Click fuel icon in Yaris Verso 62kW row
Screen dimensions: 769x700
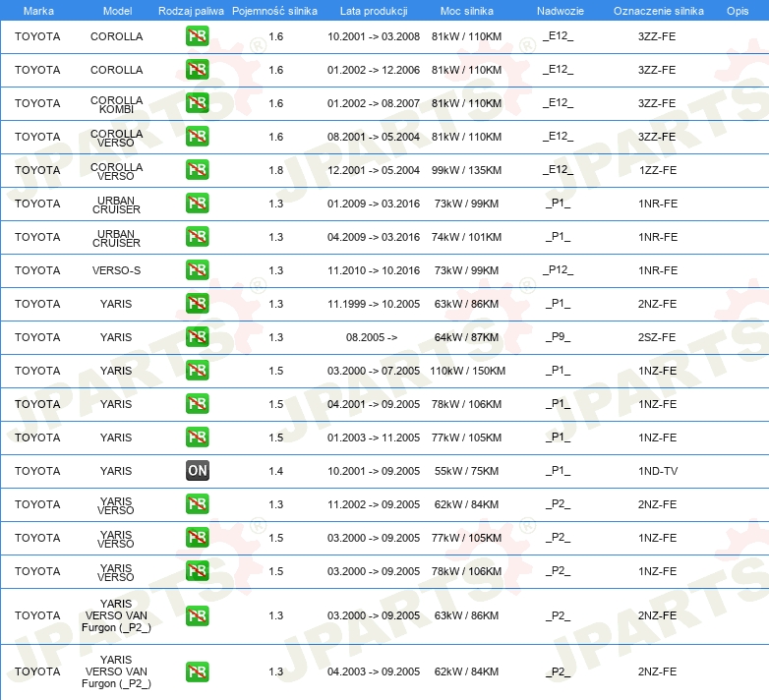tap(197, 504)
